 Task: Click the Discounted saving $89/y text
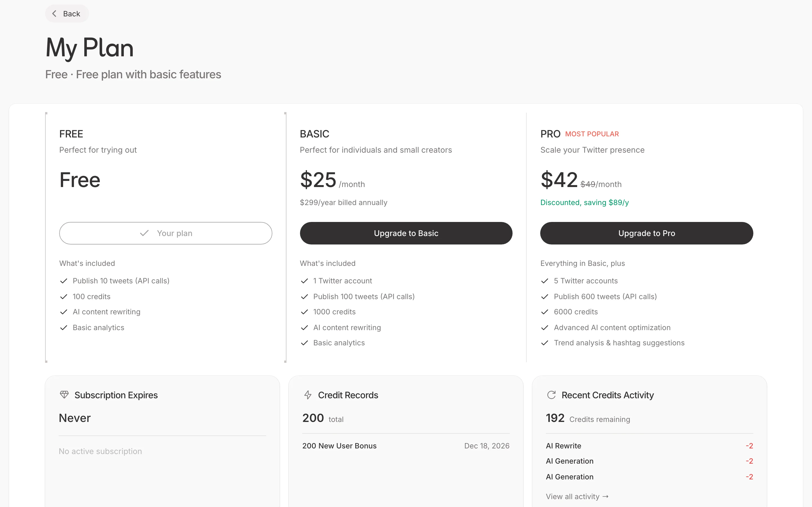(x=584, y=203)
